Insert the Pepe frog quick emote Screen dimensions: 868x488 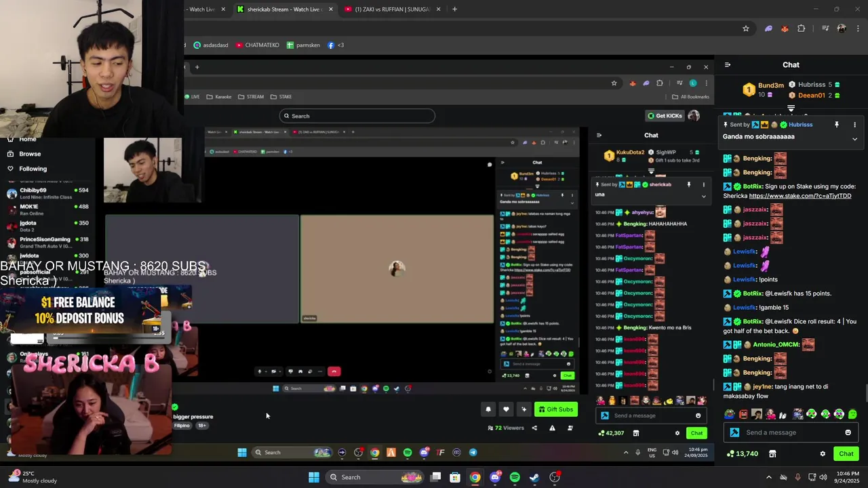(730, 414)
